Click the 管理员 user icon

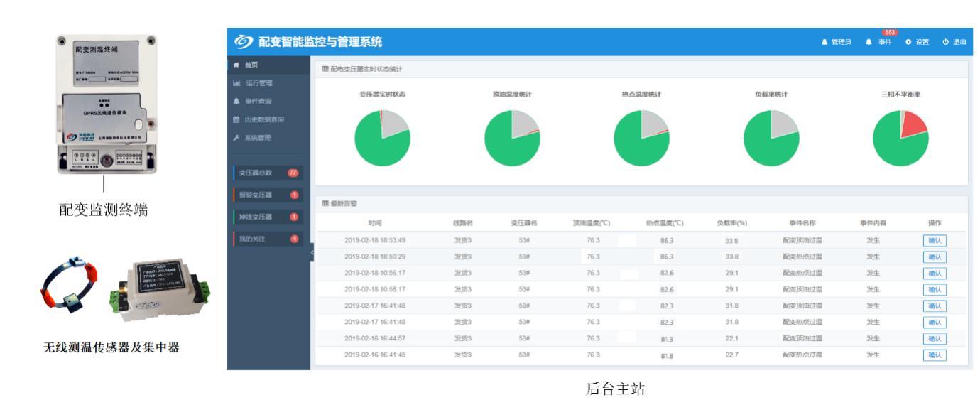coord(824,43)
